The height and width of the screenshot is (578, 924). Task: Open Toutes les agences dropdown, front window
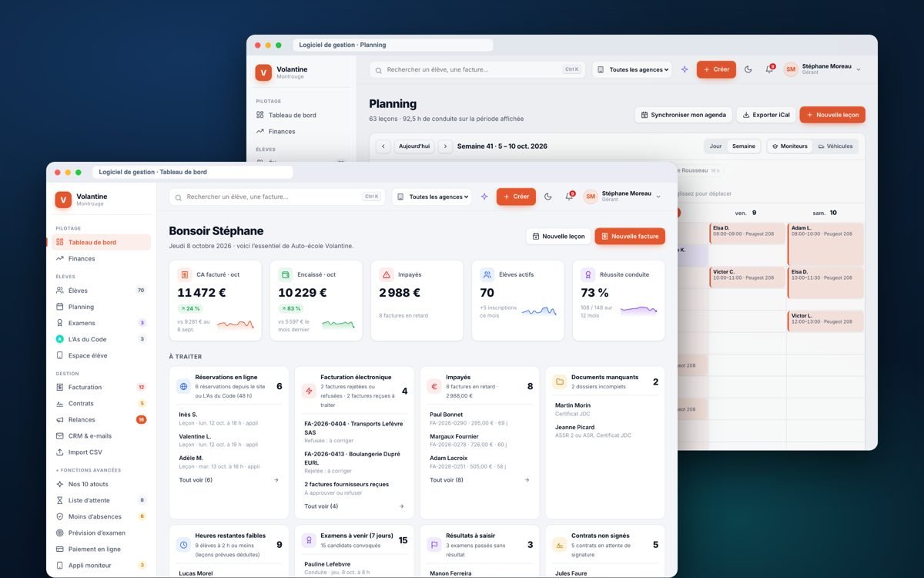point(431,197)
